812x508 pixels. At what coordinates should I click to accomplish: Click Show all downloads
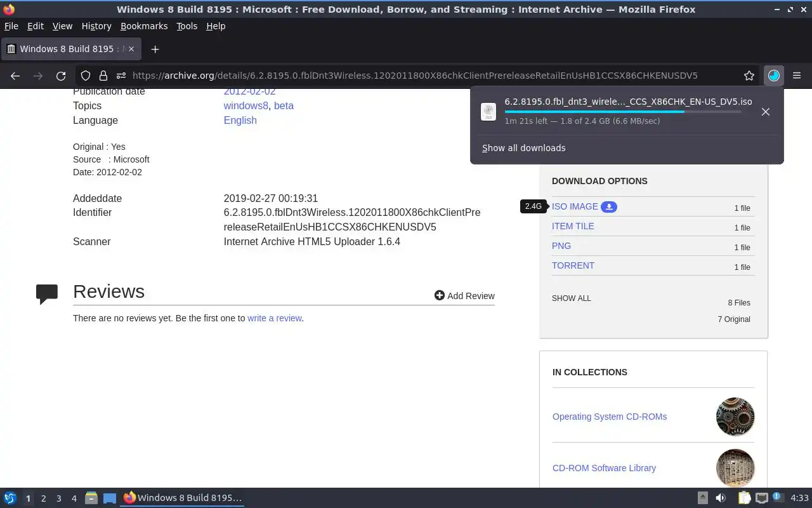tap(524, 148)
